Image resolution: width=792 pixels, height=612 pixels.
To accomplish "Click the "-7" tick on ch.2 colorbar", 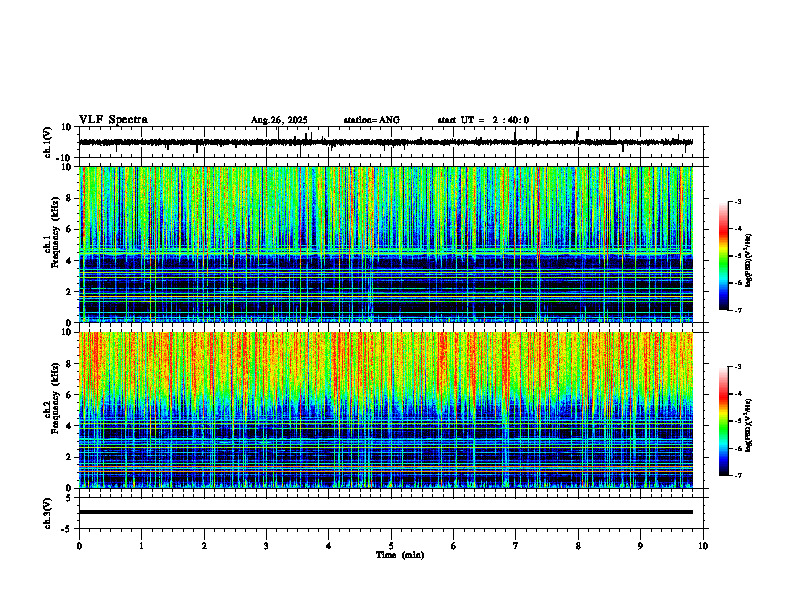I will (x=738, y=475).
